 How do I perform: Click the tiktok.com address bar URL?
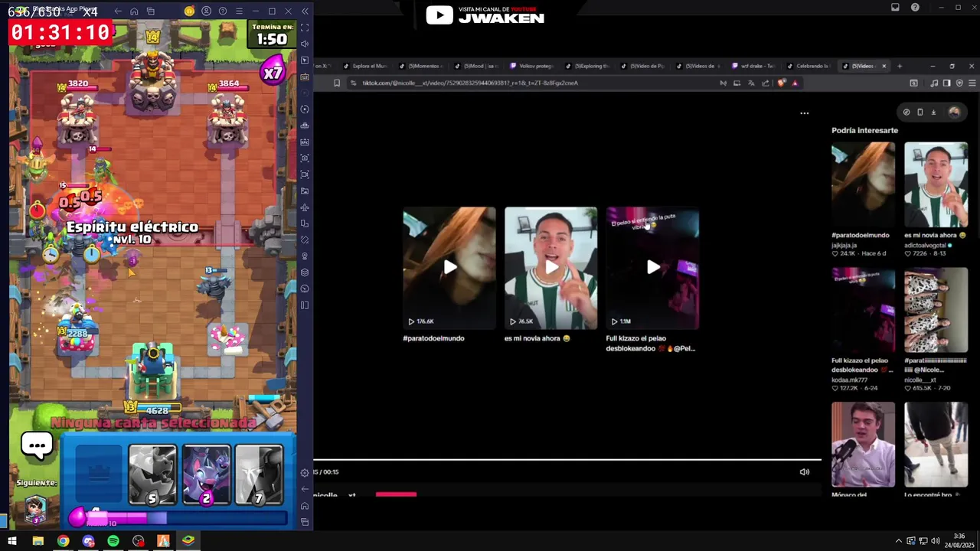(x=470, y=83)
